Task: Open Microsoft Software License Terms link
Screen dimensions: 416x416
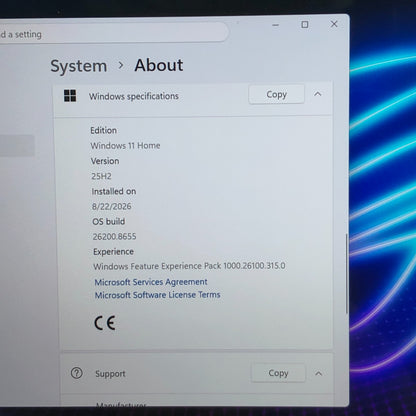Action: [x=157, y=295]
